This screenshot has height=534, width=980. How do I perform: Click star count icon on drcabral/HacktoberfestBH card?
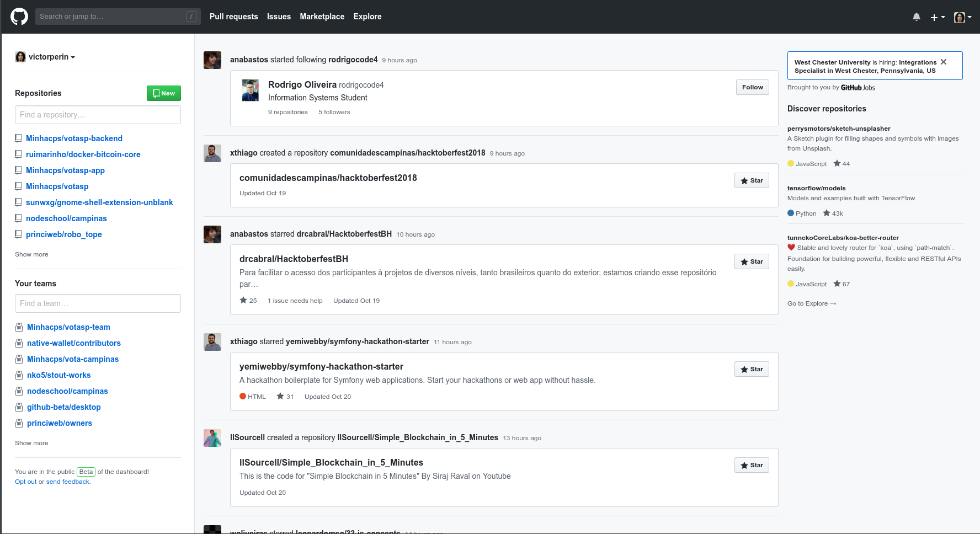pyautogui.click(x=243, y=300)
